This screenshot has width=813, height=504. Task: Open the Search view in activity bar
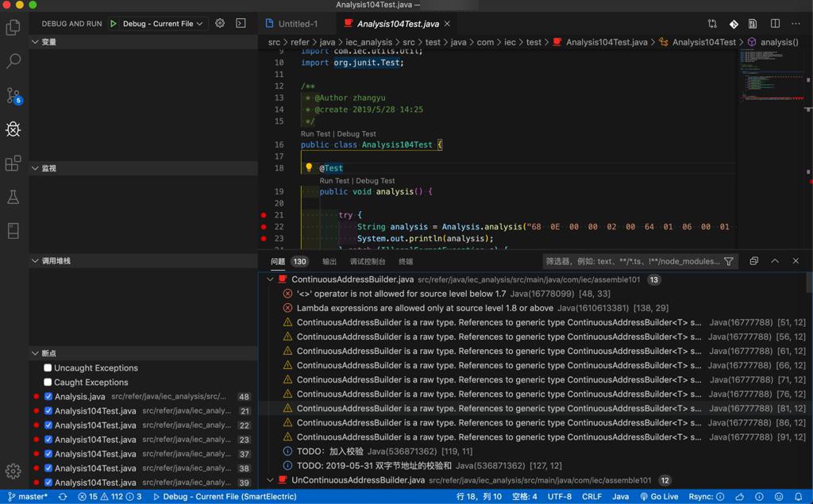(x=13, y=61)
